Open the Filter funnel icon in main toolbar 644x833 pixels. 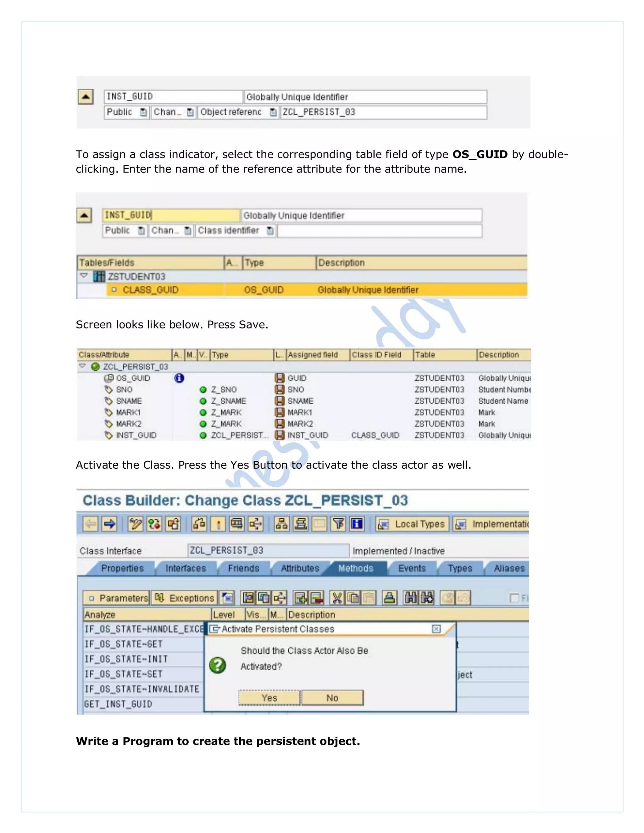[x=338, y=524]
